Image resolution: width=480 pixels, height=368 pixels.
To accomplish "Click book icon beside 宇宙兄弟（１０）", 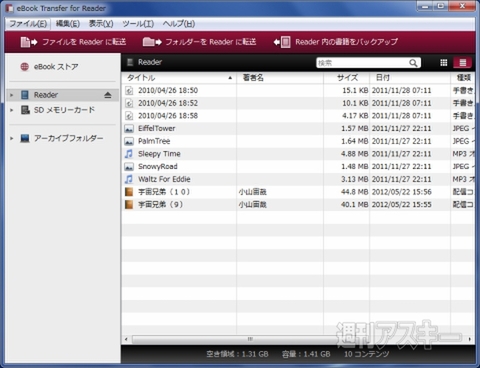I will 129,192.
